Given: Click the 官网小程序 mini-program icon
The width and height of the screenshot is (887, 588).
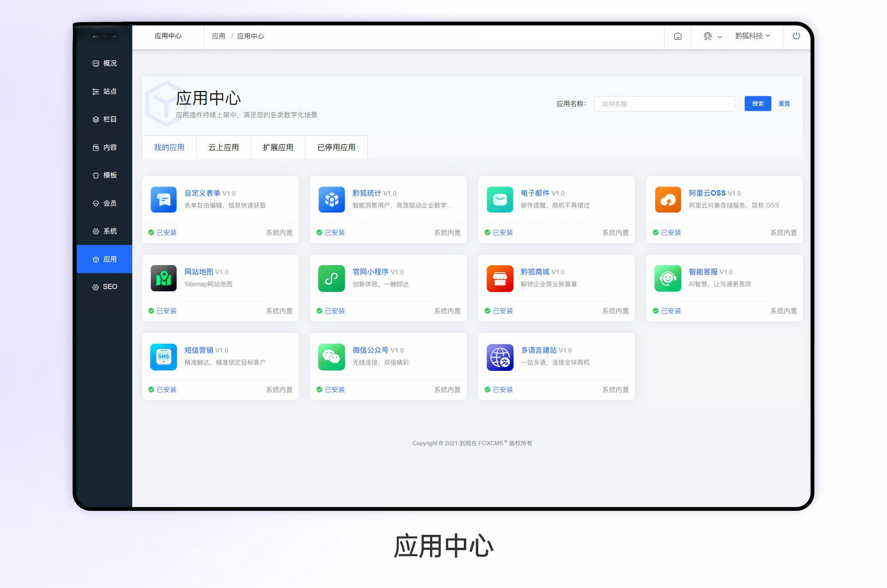Looking at the screenshot, I should 332,278.
